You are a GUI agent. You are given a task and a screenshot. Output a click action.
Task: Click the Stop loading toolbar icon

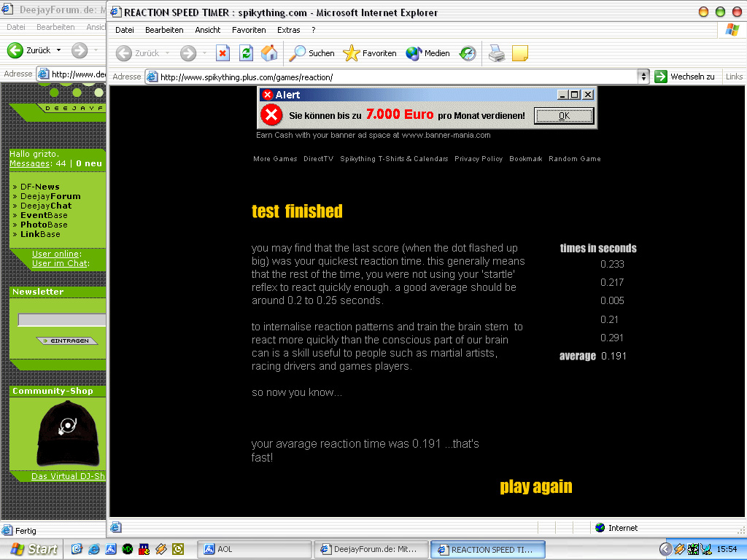[x=223, y=53]
